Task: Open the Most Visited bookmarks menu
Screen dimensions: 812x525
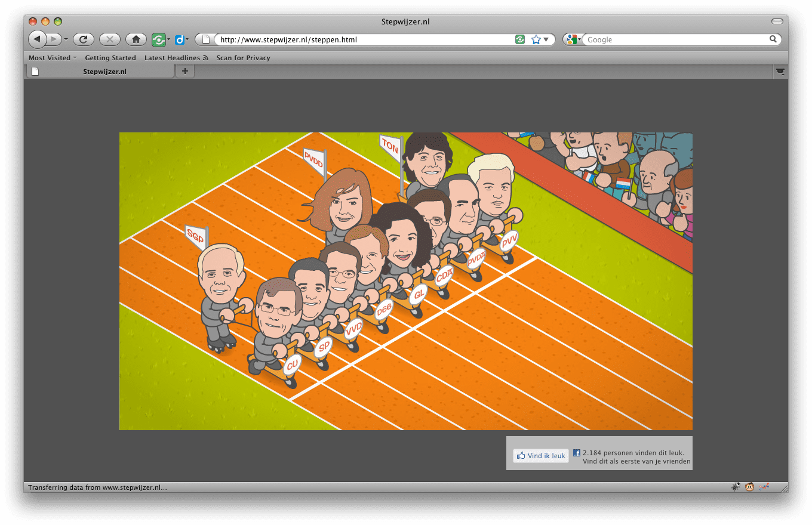Action: pyautogui.click(x=53, y=58)
